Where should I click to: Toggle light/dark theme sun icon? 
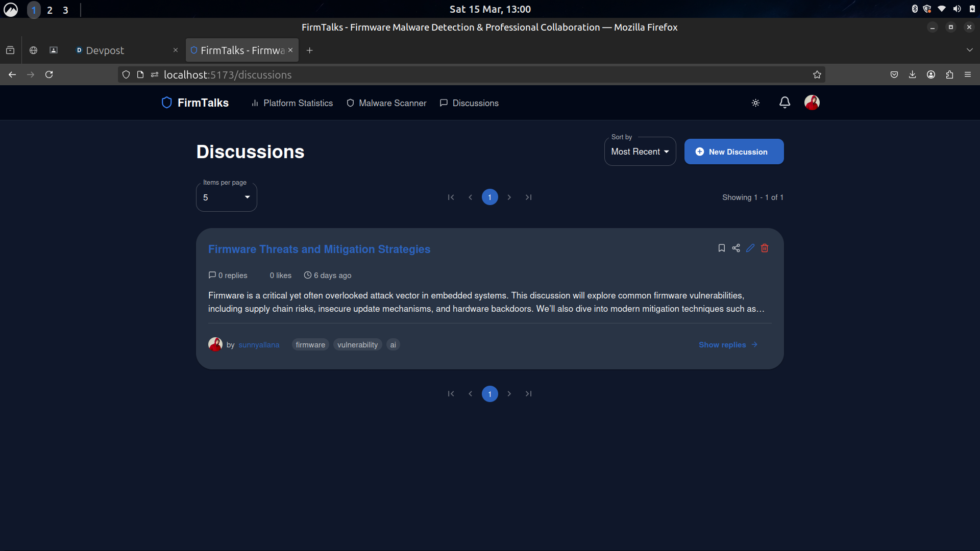tap(755, 103)
